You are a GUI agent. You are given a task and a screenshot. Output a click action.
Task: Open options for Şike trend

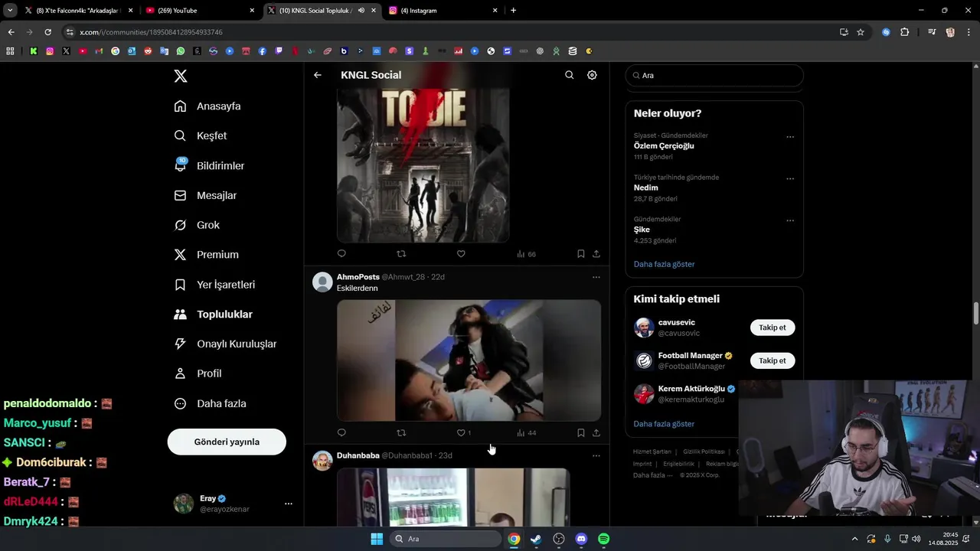[x=790, y=220]
